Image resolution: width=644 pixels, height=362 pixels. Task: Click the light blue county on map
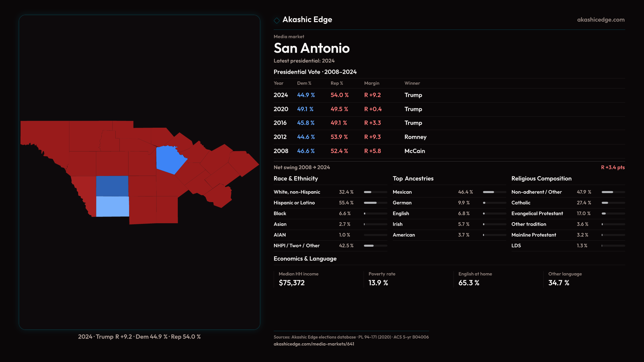pos(112,206)
